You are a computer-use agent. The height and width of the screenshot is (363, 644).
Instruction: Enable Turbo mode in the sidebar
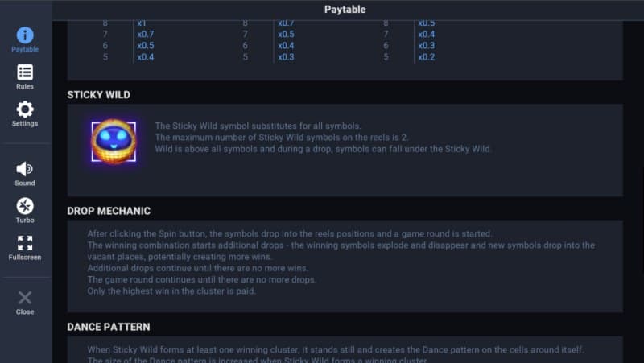click(25, 205)
